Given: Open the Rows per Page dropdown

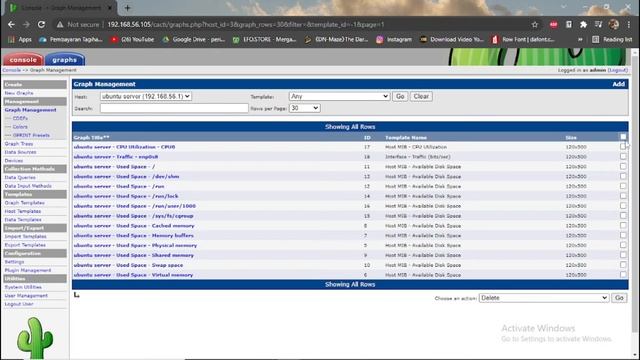Looking at the screenshot, I should (x=304, y=108).
